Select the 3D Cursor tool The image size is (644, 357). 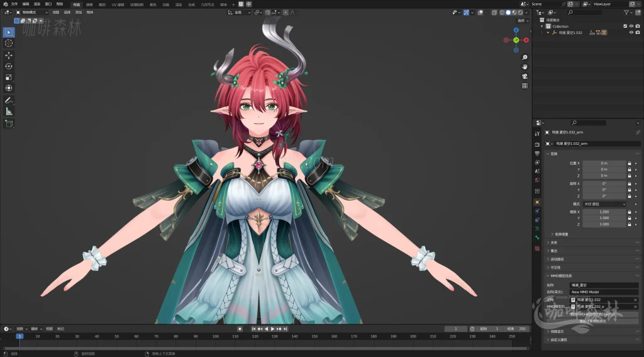(x=9, y=43)
